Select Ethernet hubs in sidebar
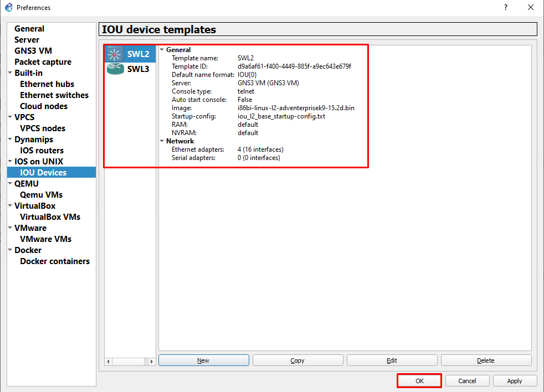Viewport: 544px width, 392px height. coord(47,84)
